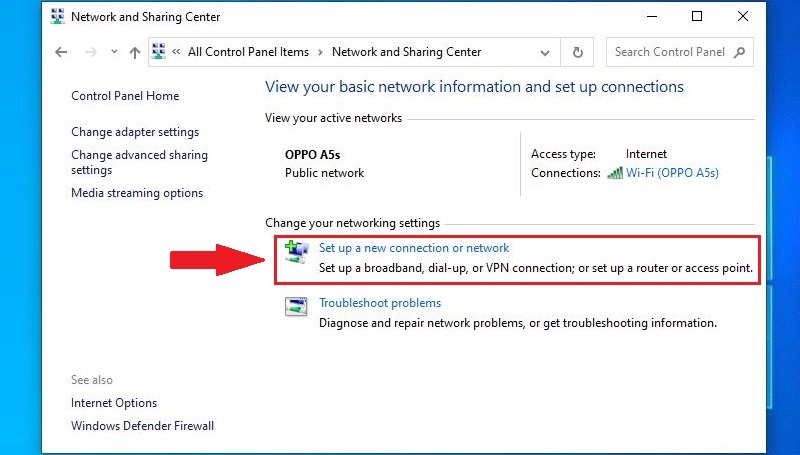Expand the All Control Panel Items chevron
This screenshot has width=800, height=455.
point(320,52)
